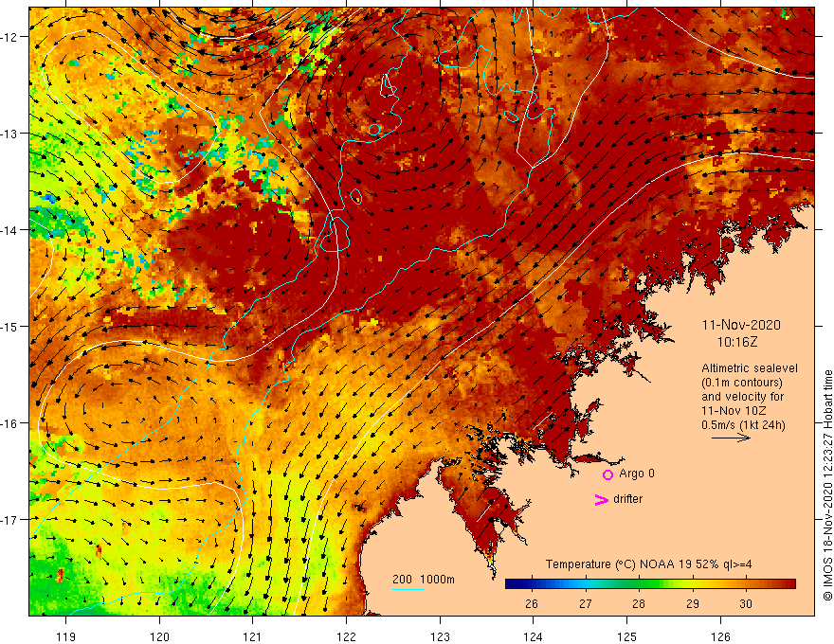Click longitude axis label '122'
834x644 pixels.
click(x=346, y=636)
